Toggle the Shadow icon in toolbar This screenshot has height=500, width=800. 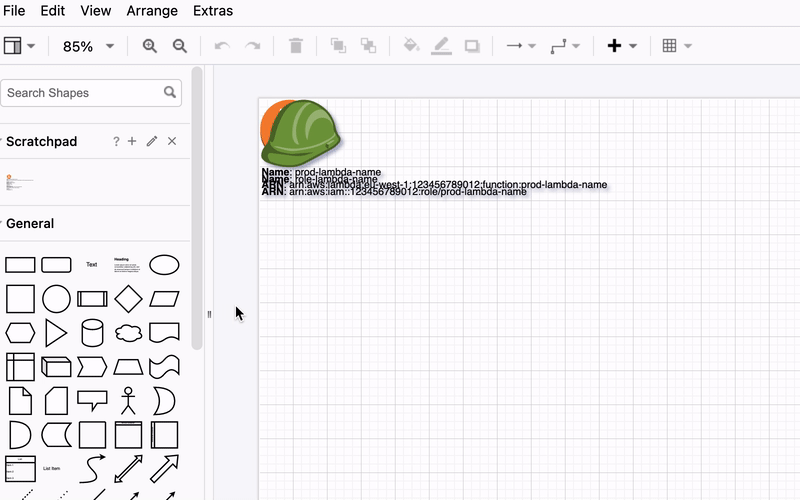click(x=472, y=46)
